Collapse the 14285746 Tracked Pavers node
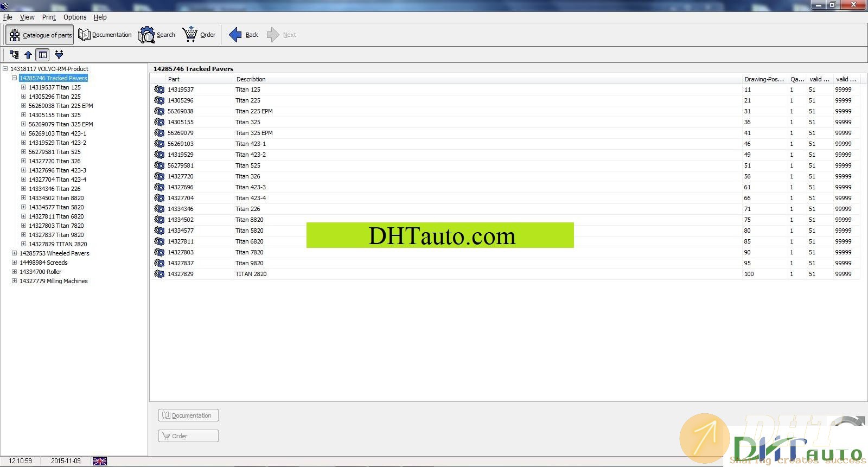 (14, 78)
